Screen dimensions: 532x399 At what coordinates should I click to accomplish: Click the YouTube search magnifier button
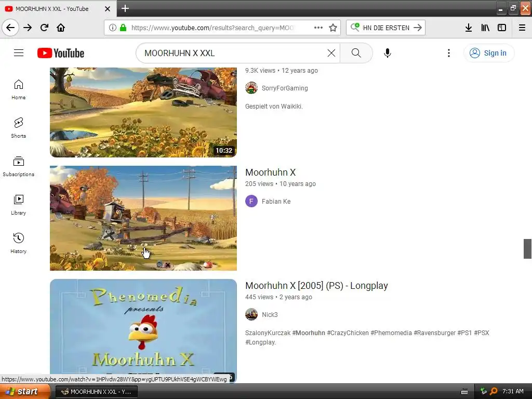point(356,53)
